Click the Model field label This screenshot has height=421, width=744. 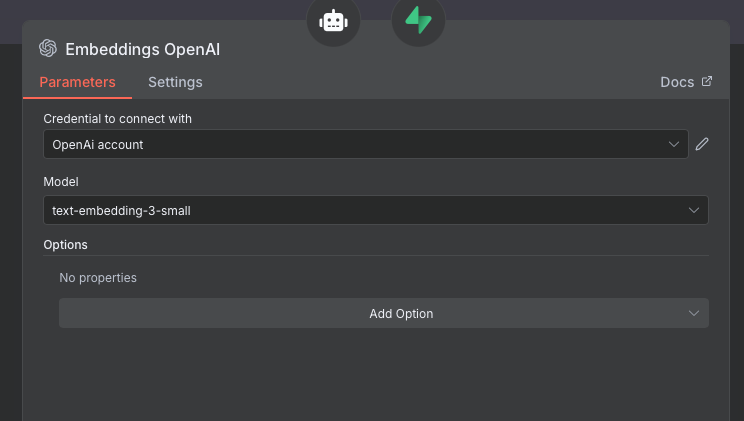click(60, 182)
